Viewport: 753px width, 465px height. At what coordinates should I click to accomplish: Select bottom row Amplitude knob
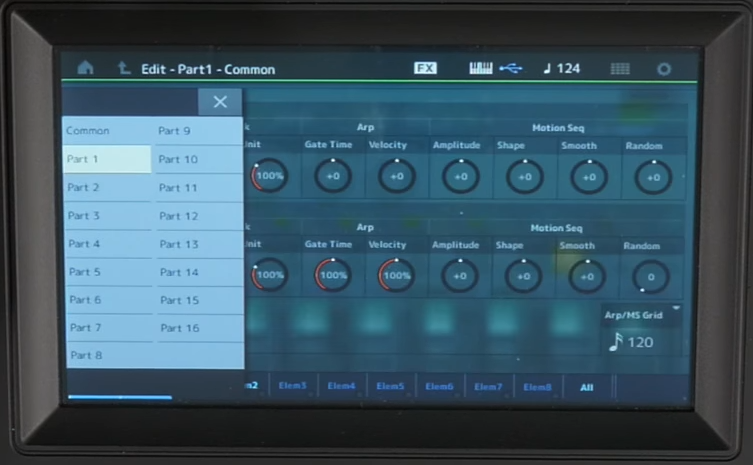click(460, 276)
